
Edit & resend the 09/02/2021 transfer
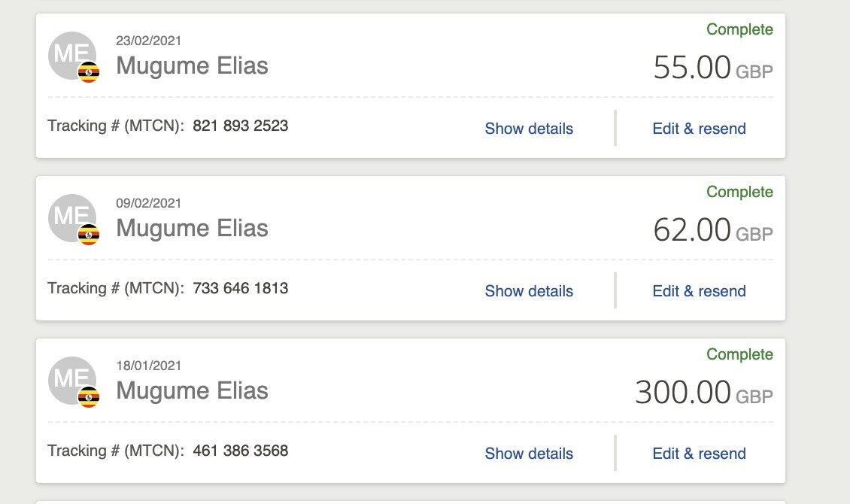click(x=699, y=291)
